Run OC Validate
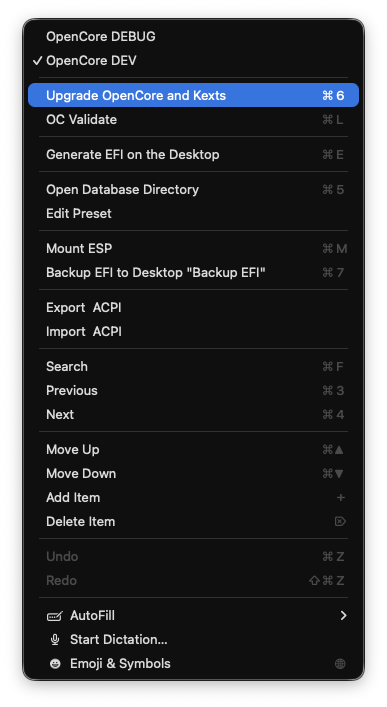 coord(194,119)
